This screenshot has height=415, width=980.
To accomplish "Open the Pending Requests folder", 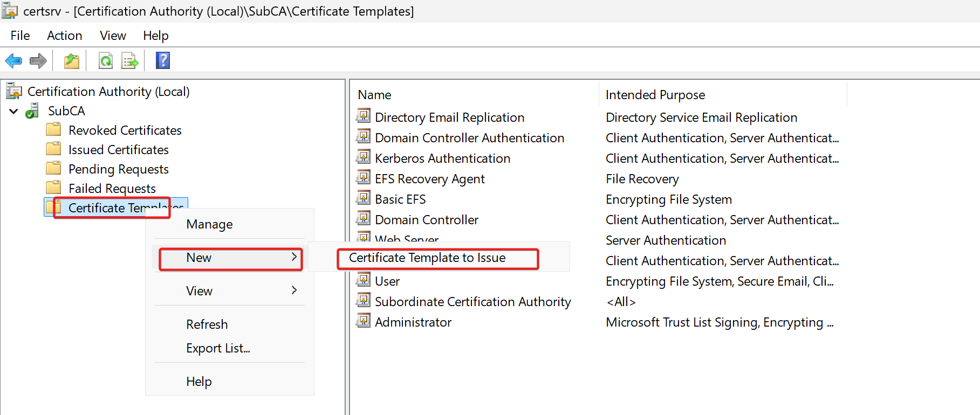I will click(118, 169).
